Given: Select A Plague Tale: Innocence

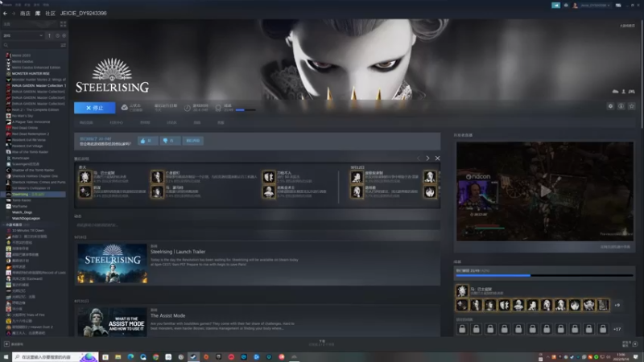Looking at the screenshot, I should pos(31,122).
